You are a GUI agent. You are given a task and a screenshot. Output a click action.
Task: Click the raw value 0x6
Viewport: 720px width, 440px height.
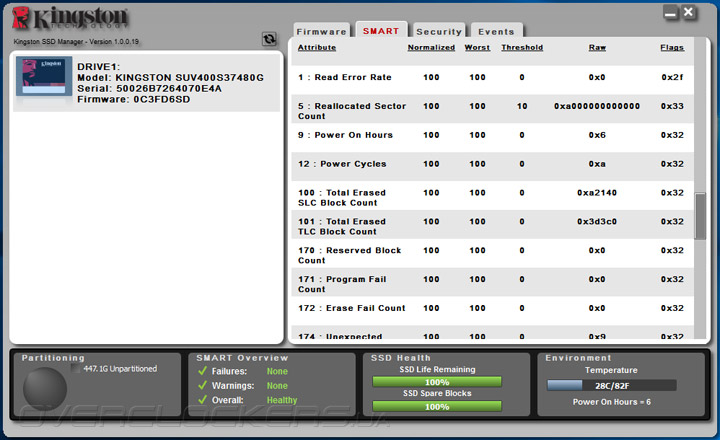[x=597, y=135]
